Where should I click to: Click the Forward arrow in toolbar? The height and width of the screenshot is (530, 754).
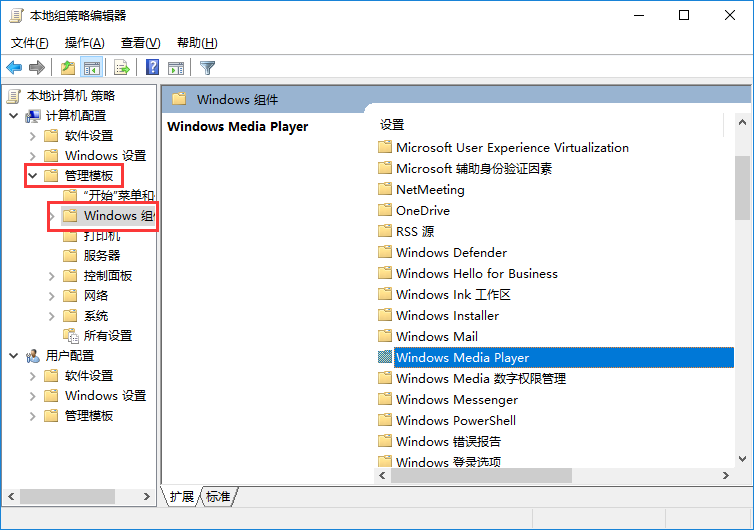click(x=37, y=68)
